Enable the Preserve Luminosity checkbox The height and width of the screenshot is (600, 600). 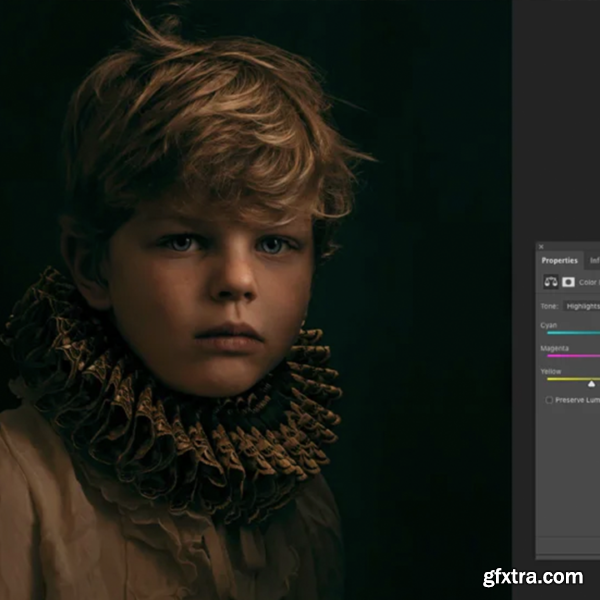tap(549, 400)
